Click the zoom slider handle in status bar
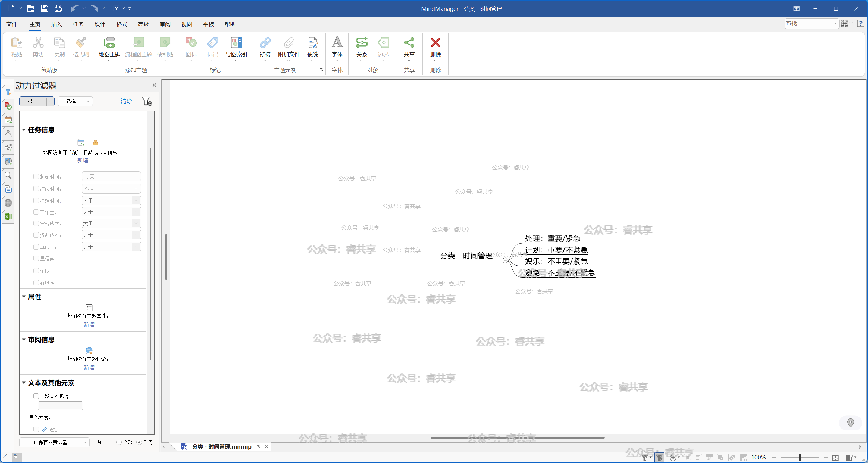The height and width of the screenshot is (463, 868). tap(799, 457)
